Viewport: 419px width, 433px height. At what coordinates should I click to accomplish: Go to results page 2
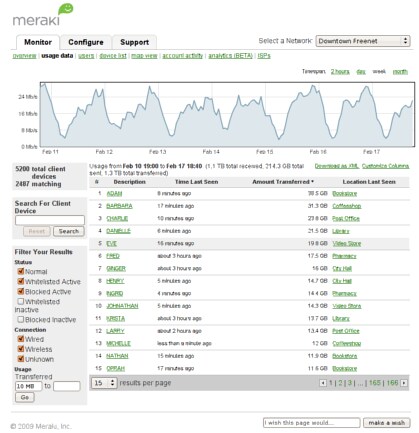(340, 383)
